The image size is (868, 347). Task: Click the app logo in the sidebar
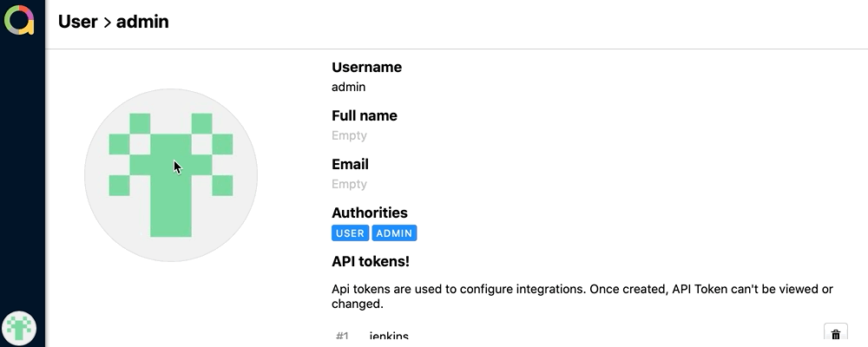pyautogui.click(x=19, y=20)
